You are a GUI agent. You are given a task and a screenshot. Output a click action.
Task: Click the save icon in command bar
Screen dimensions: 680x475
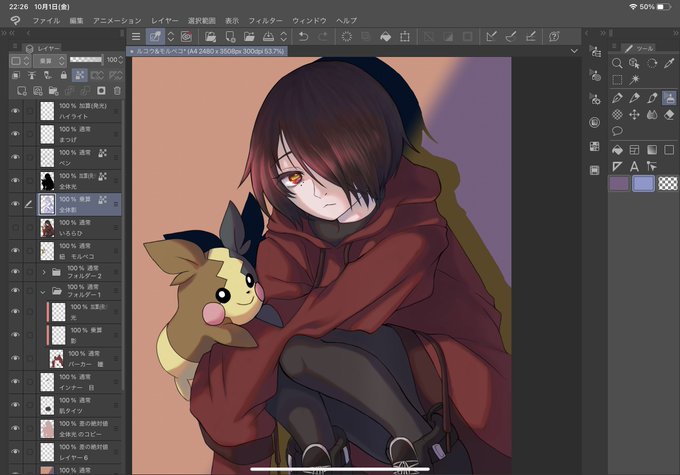pos(268,37)
